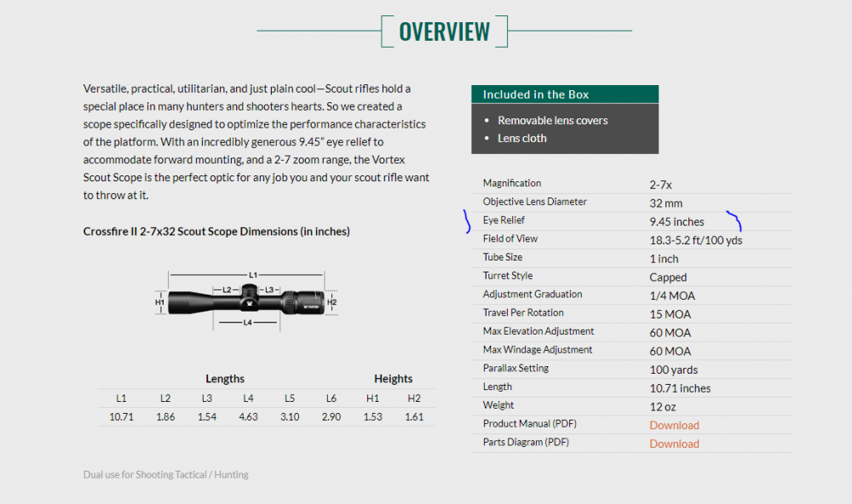Select the Magnification row label
This screenshot has width=852, height=504.
[511, 183]
